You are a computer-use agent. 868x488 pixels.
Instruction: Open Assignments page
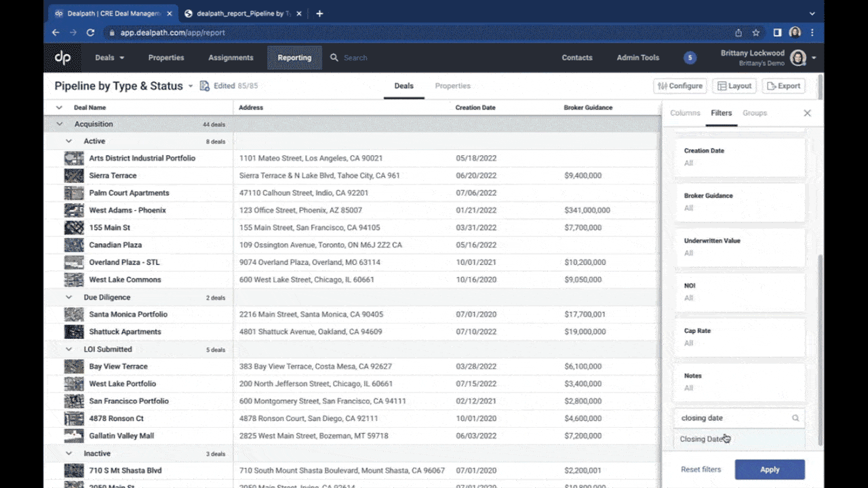(x=231, y=58)
